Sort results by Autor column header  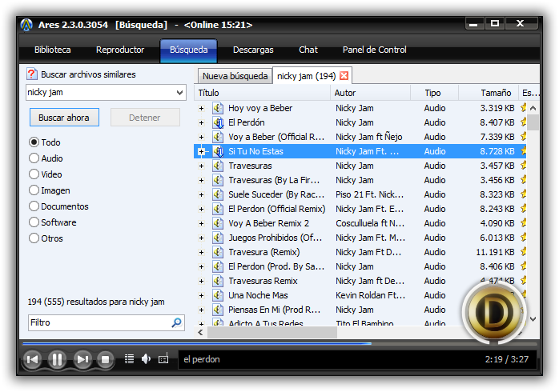(371, 93)
